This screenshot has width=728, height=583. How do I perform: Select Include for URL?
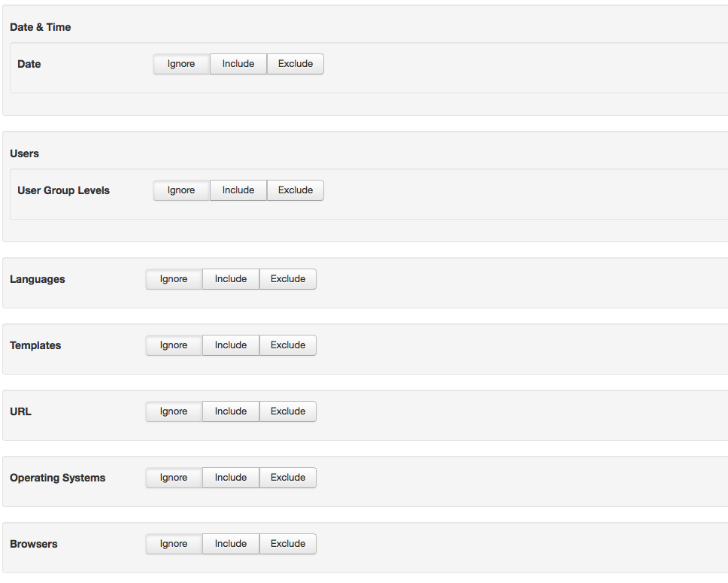(x=231, y=411)
